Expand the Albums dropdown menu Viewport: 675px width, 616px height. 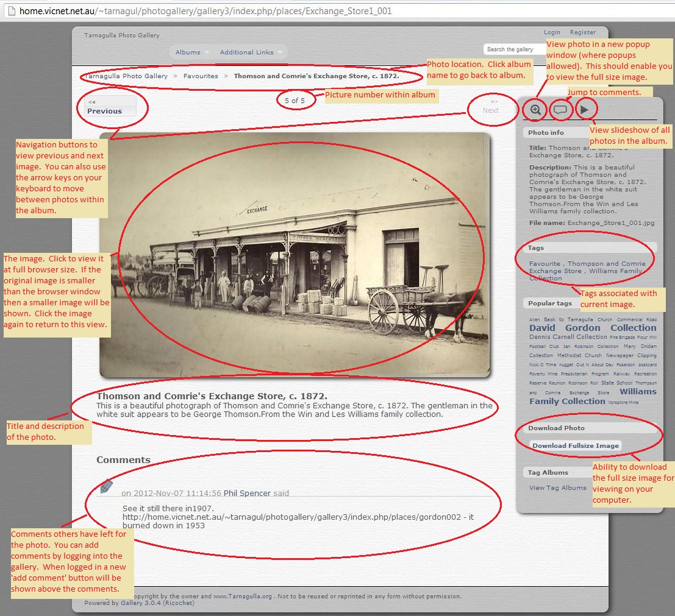[x=191, y=52]
